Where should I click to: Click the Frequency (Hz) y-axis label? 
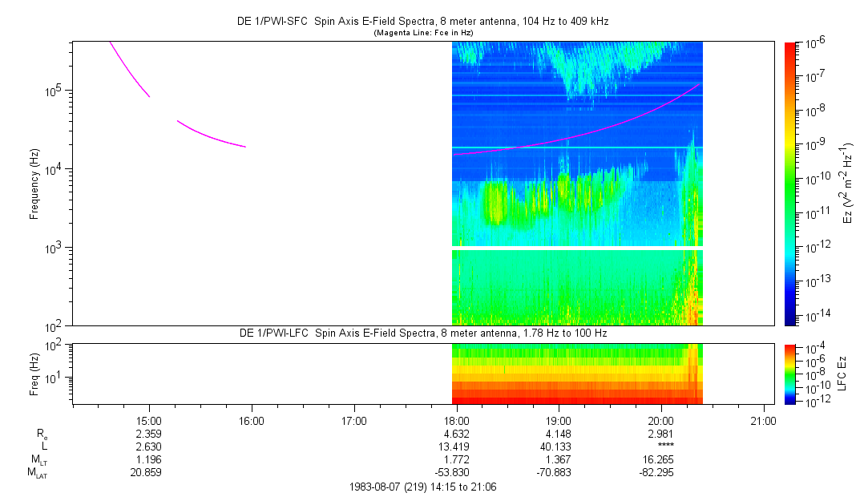pyautogui.click(x=34, y=184)
